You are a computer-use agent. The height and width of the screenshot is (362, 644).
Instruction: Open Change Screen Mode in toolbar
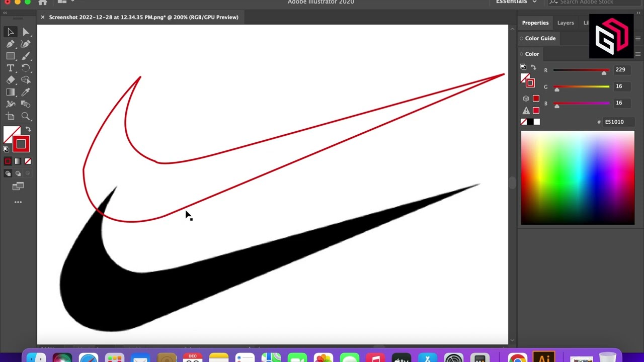18,187
